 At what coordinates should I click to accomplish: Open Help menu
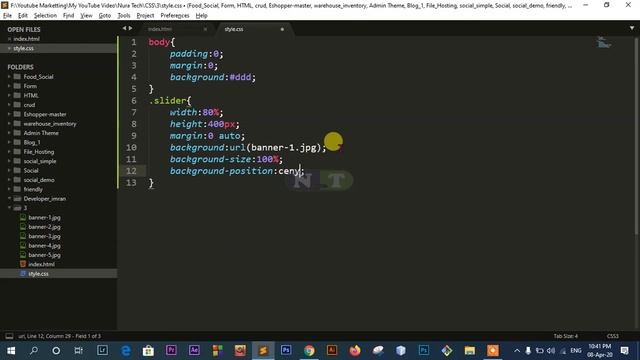coord(202,16)
